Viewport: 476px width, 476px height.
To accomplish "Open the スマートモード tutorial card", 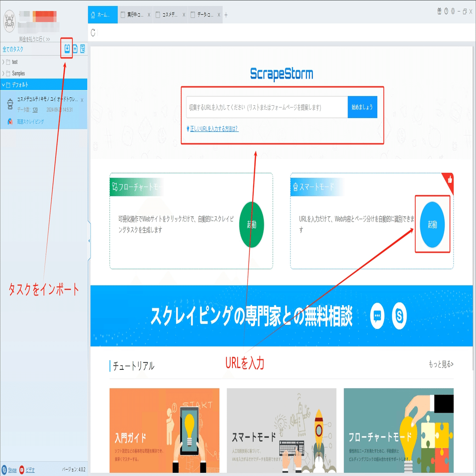I will [x=281, y=430].
